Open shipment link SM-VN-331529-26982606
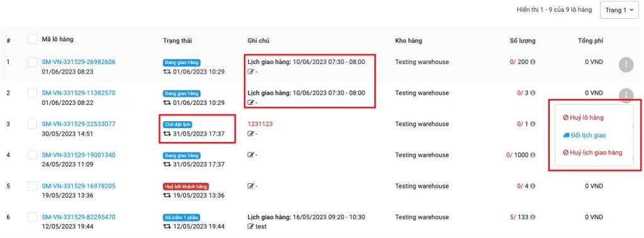644x238 pixels. (79, 62)
